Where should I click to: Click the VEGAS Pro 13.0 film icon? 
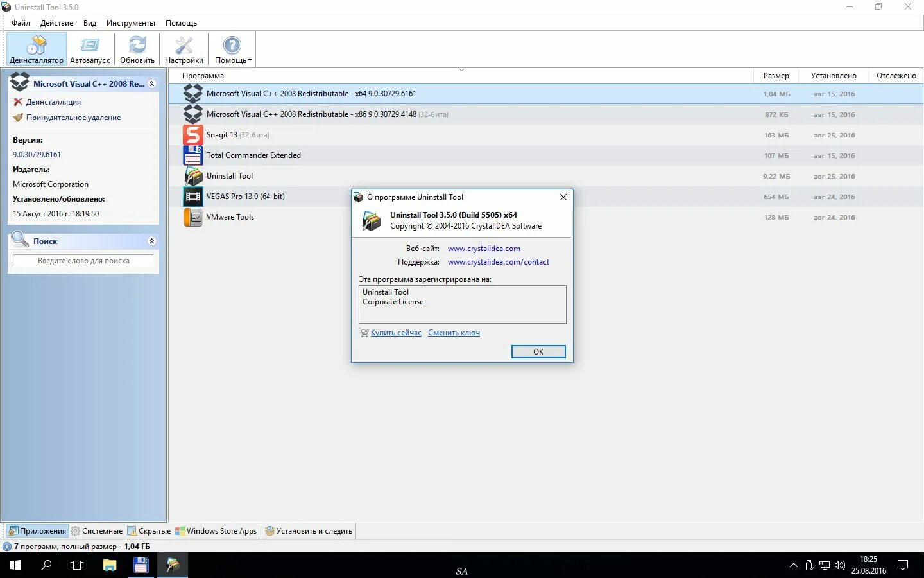(193, 197)
